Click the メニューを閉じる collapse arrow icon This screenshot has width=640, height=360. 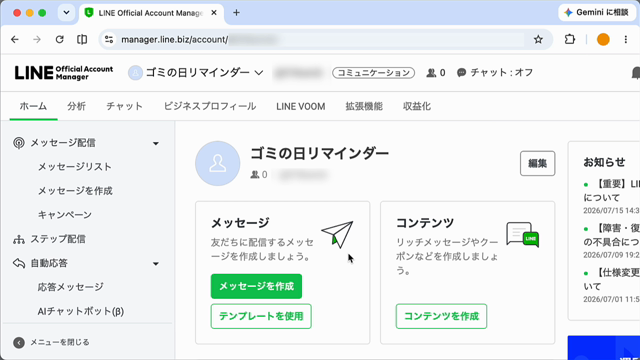pyautogui.click(x=19, y=342)
